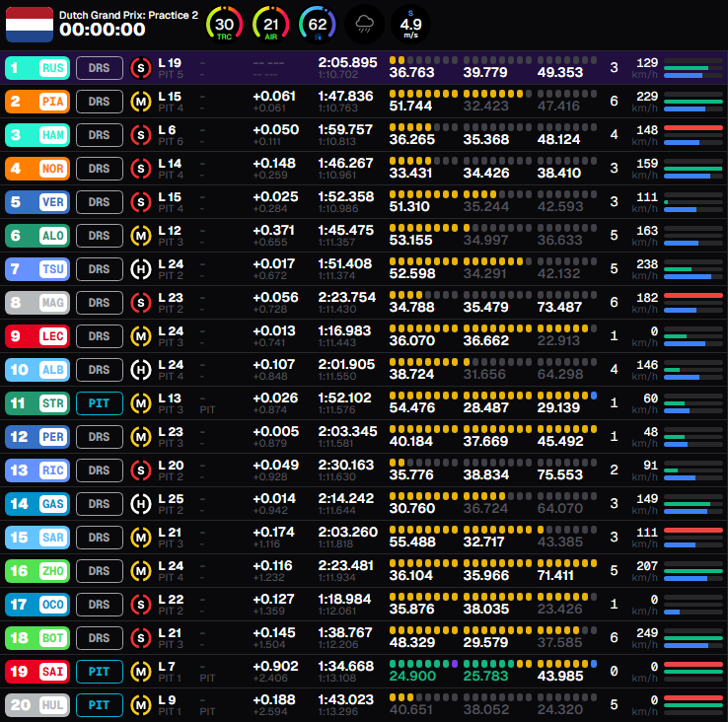
Task: Click hard tyre icon in GAS row
Action: pos(141,504)
